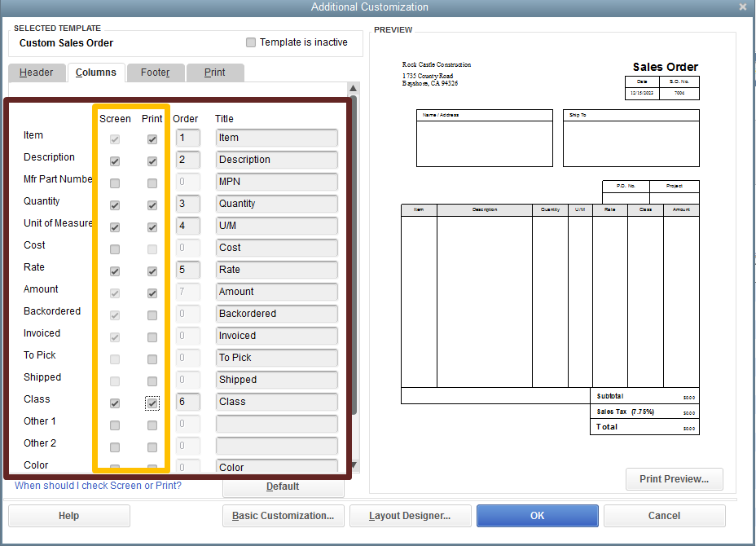Open Basic Customization
Image resolution: width=756 pixels, height=546 pixels.
click(283, 516)
